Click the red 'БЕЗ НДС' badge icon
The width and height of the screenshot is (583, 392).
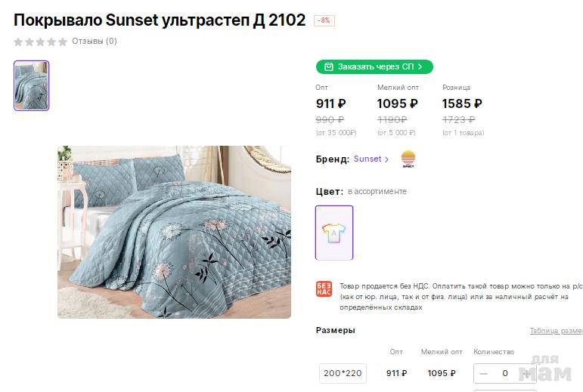coord(324,289)
